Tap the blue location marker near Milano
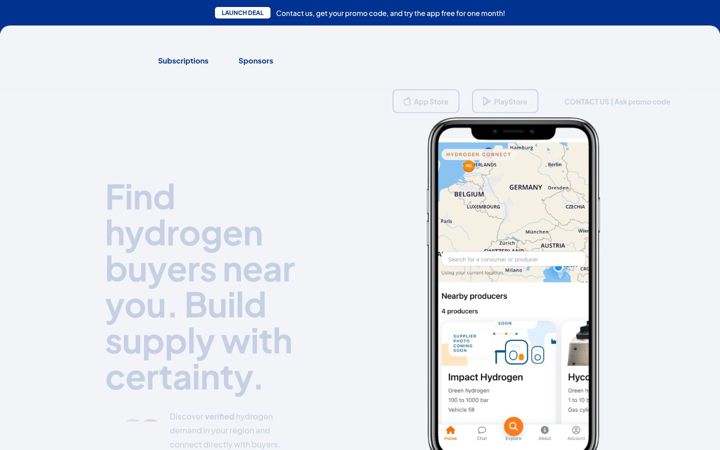Viewport: 720px width, 450px height. (558, 267)
